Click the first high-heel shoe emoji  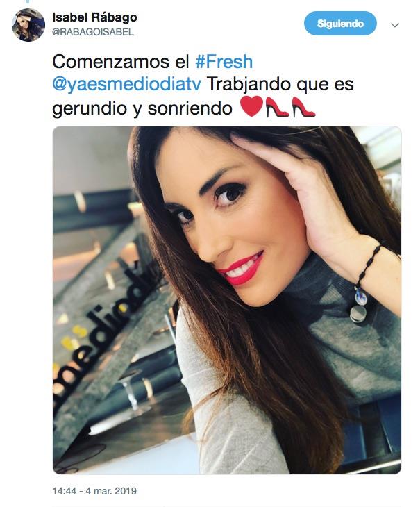[x=276, y=107]
